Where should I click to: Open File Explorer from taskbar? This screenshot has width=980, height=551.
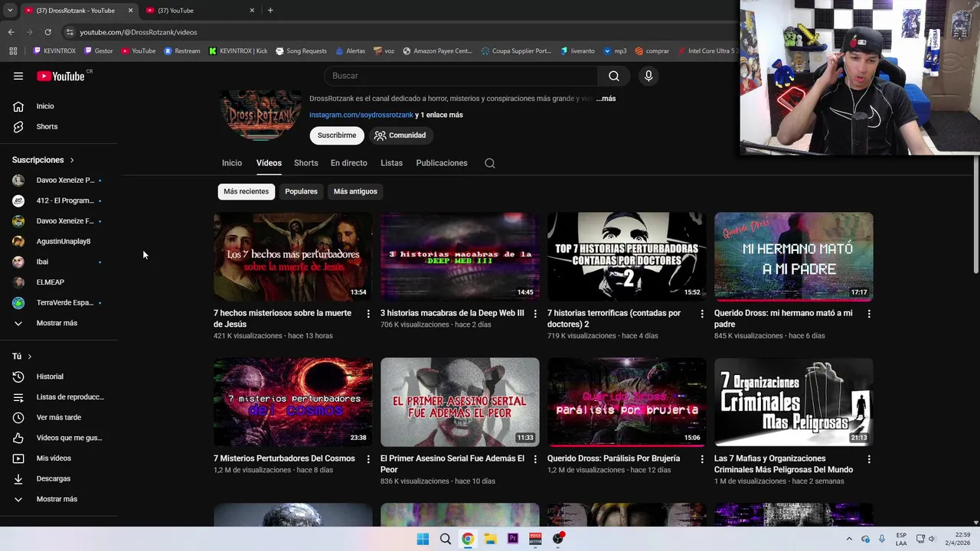pyautogui.click(x=490, y=539)
